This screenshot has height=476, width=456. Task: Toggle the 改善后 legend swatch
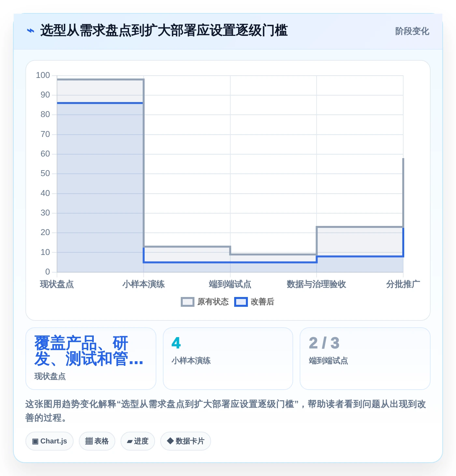coord(241,302)
